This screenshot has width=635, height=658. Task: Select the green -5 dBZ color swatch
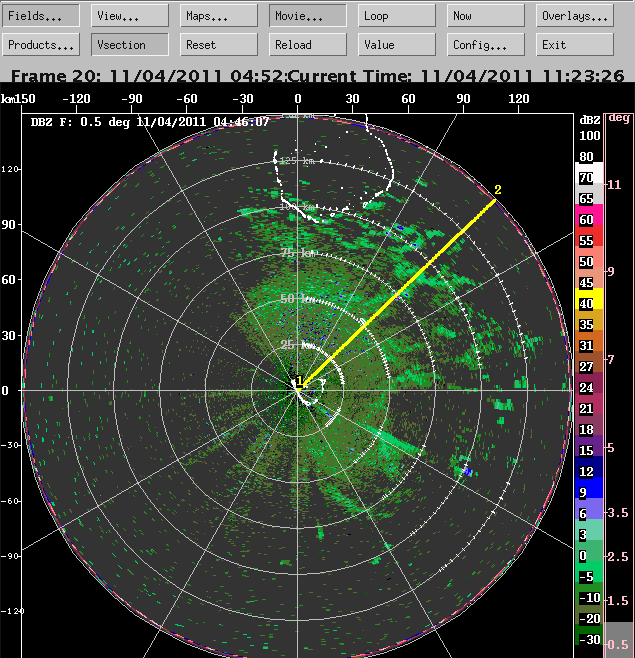(589, 572)
